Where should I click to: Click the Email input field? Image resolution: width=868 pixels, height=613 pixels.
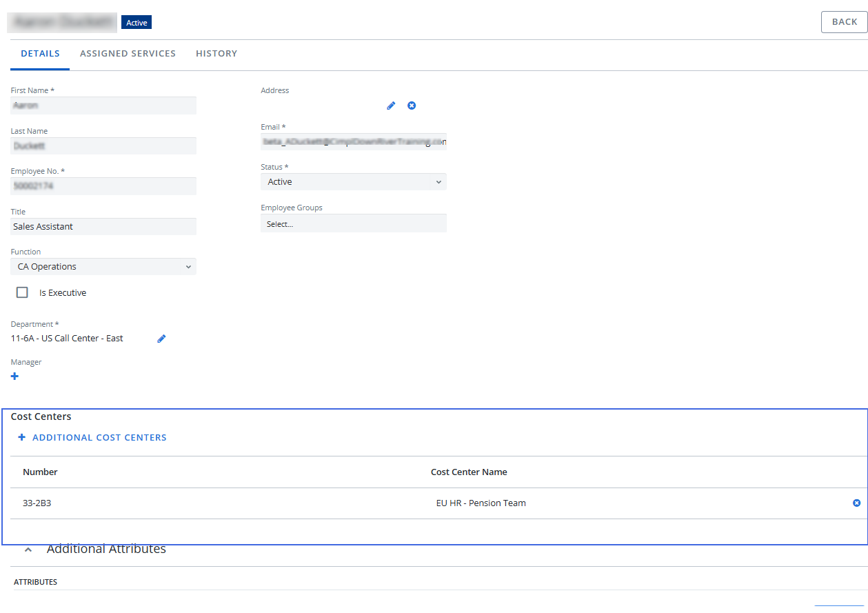[354, 142]
